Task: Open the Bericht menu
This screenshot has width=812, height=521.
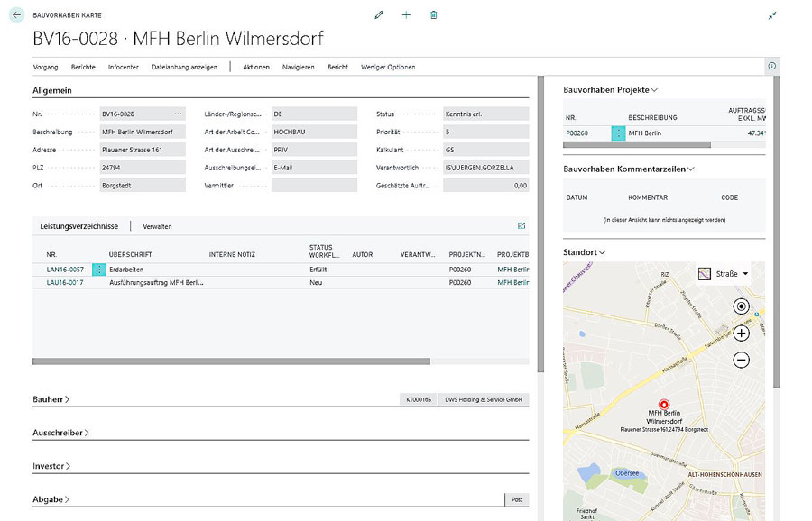Action: pos(337,67)
